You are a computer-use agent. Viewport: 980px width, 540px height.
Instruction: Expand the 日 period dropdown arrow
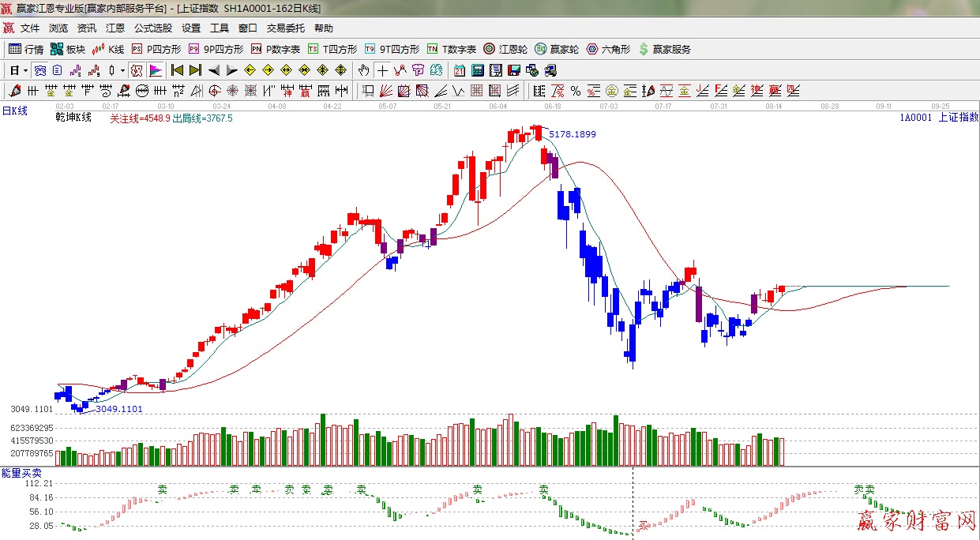pyautogui.click(x=25, y=70)
